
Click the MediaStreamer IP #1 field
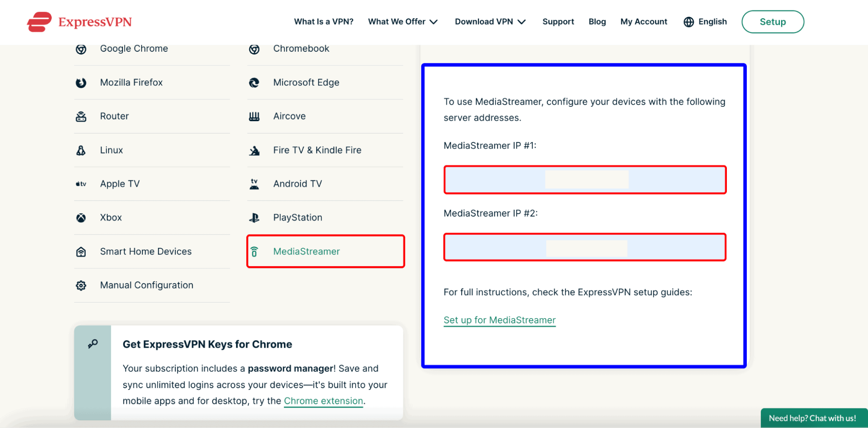(585, 180)
